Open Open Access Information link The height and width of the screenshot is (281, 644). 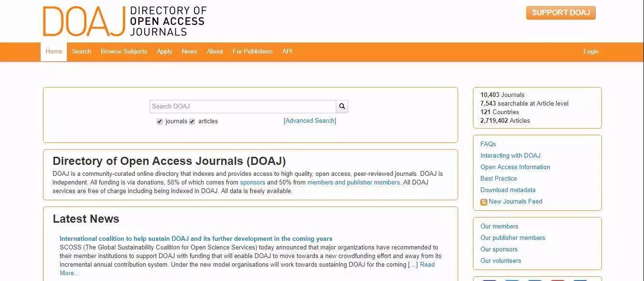[515, 167]
